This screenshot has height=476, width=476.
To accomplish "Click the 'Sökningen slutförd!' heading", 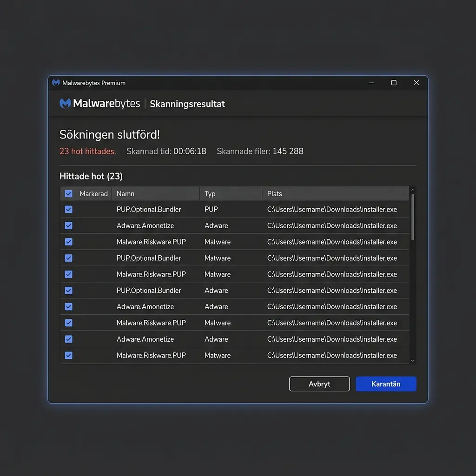I will (110, 135).
